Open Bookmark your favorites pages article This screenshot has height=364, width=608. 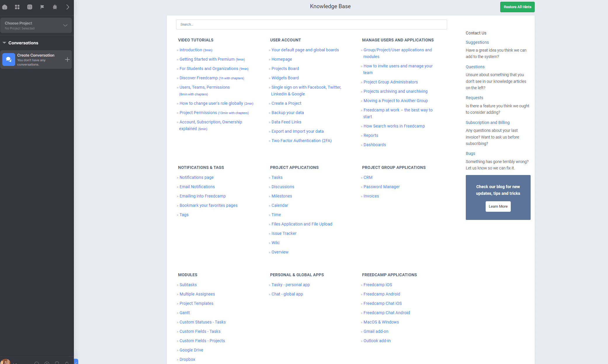tap(208, 206)
